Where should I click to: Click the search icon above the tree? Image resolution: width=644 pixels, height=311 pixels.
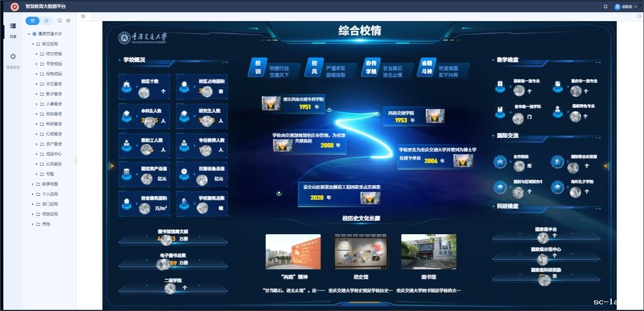(x=60, y=21)
